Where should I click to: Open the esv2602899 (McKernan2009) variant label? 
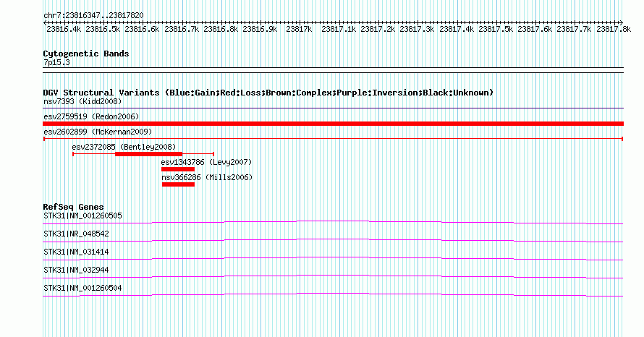pos(98,132)
